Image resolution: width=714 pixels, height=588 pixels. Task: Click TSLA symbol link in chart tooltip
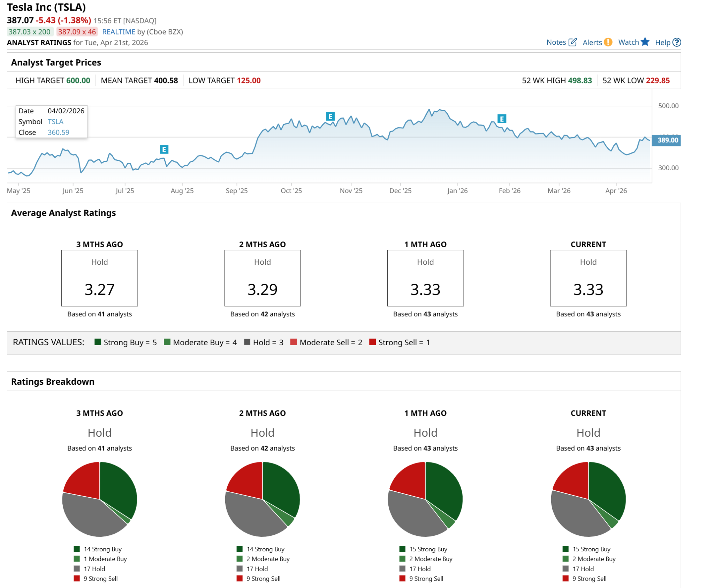(x=55, y=122)
